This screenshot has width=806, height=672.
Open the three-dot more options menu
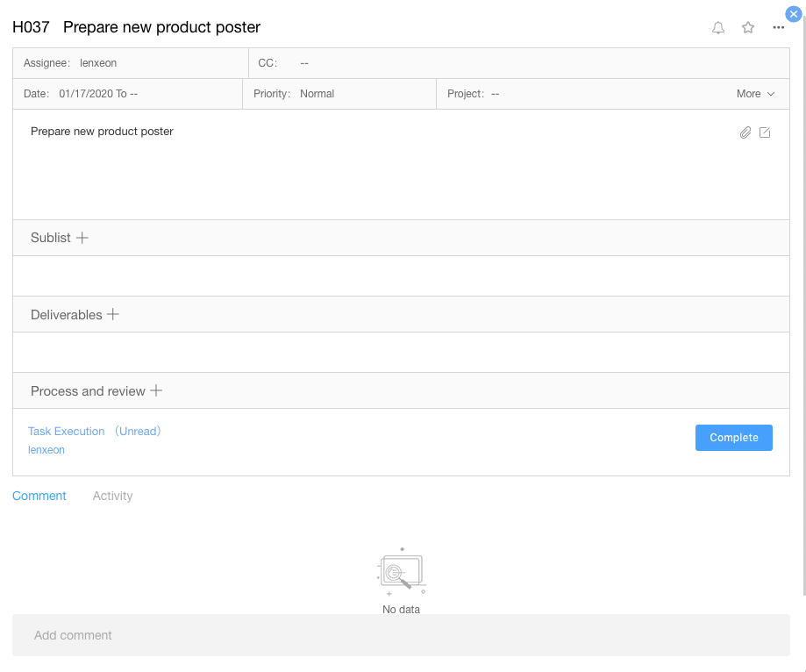click(778, 28)
